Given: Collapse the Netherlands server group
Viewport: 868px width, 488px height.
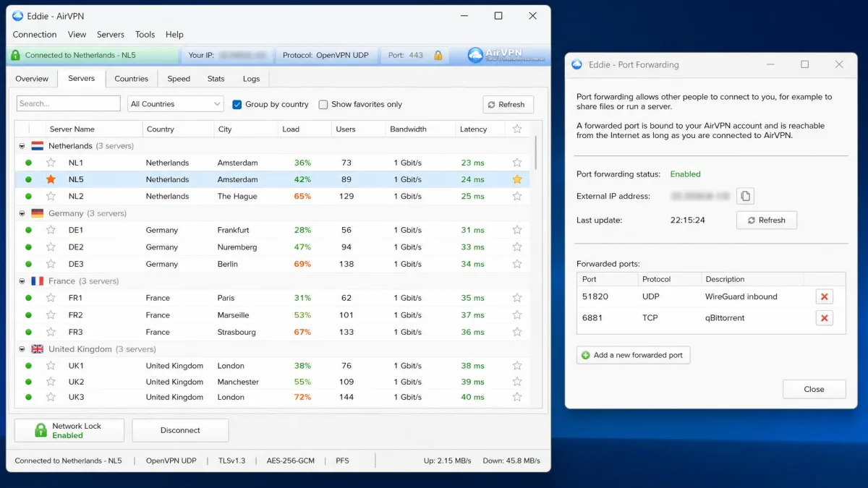Looking at the screenshot, I should tap(22, 146).
